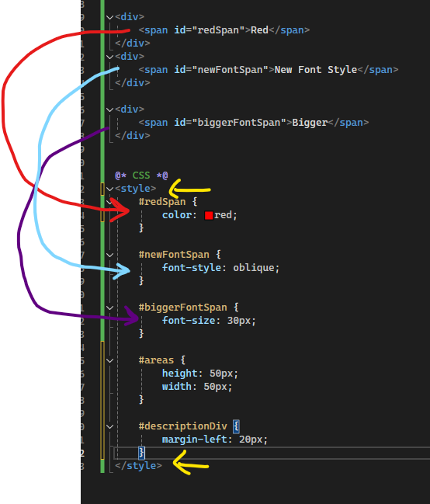Collapse the #redSpan CSS rule
430x504 pixels.
pos(110,202)
